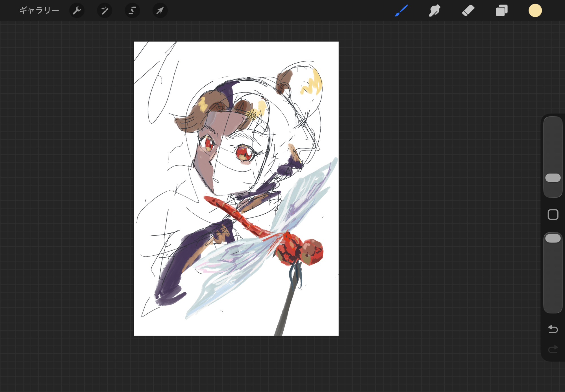Tap the Modify square button in sidebar
The width and height of the screenshot is (565, 392).
coord(553,215)
